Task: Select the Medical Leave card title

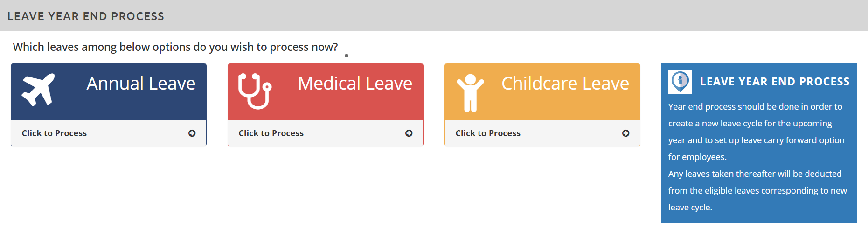Action: 355,84
